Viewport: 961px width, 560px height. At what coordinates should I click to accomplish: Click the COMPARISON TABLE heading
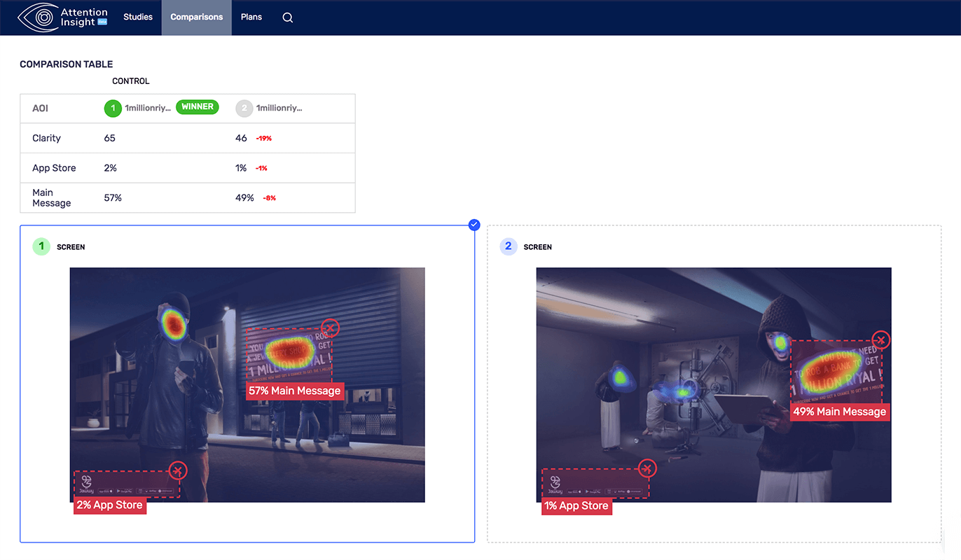tap(67, 64)
